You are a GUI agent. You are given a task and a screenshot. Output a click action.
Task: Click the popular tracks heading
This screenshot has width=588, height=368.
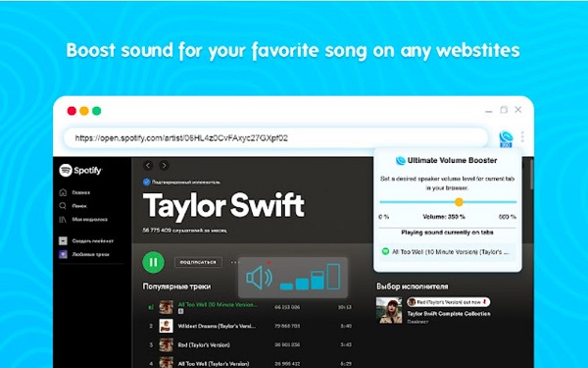point(176,287)
